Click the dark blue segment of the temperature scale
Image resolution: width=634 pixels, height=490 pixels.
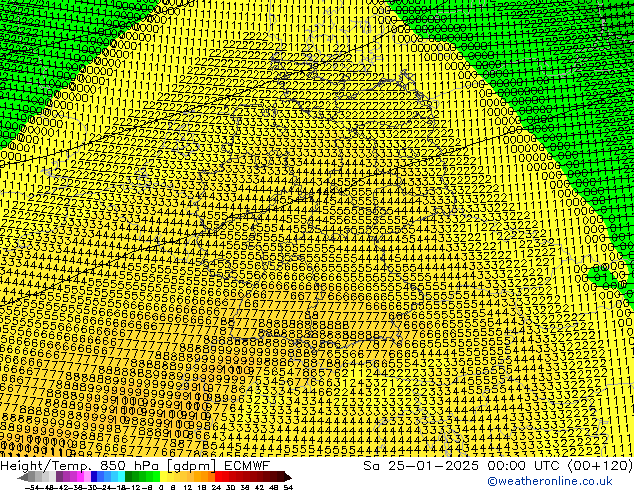point(94,477)
